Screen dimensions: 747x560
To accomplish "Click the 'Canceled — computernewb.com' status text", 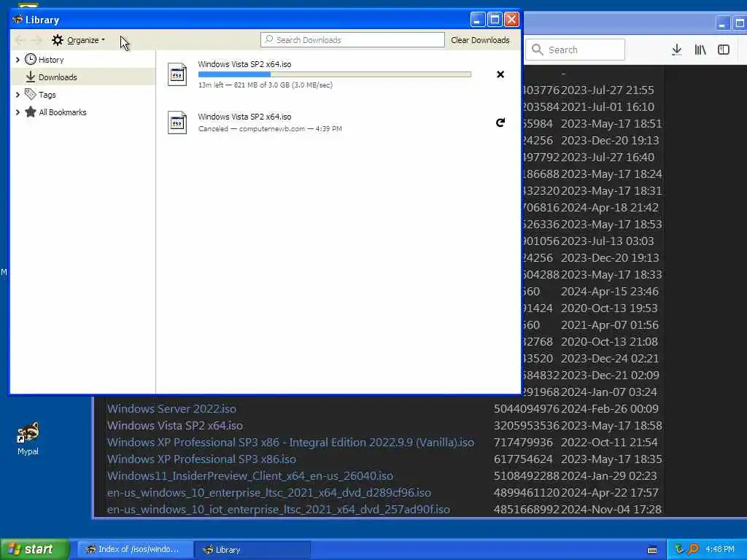I will [270, 129].
